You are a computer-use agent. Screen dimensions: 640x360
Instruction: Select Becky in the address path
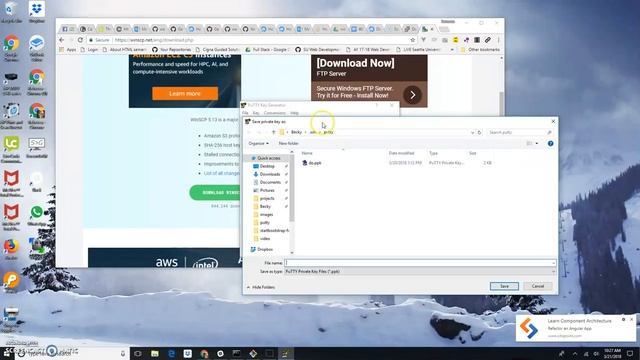coord(296,132)
